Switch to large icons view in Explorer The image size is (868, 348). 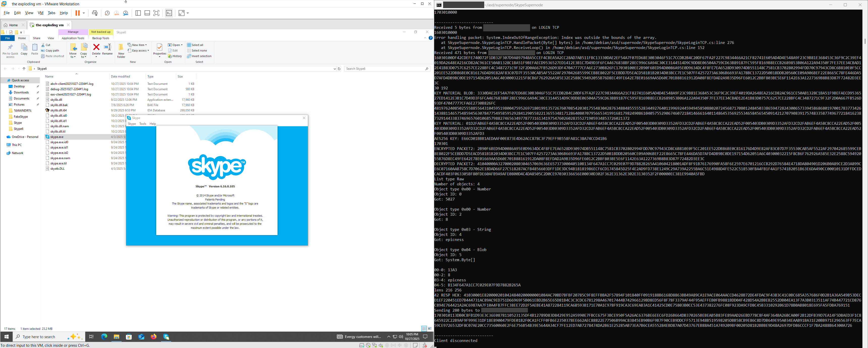[x=430, y=329]
